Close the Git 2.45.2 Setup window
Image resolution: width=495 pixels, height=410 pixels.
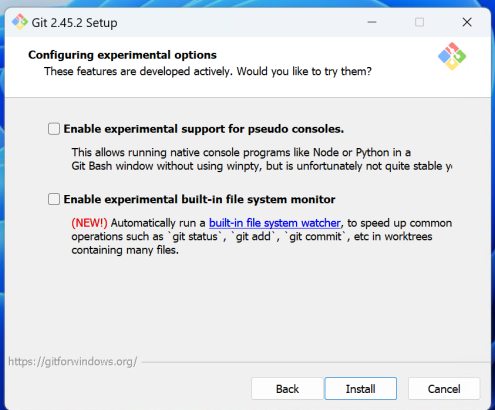pos(467,22)
